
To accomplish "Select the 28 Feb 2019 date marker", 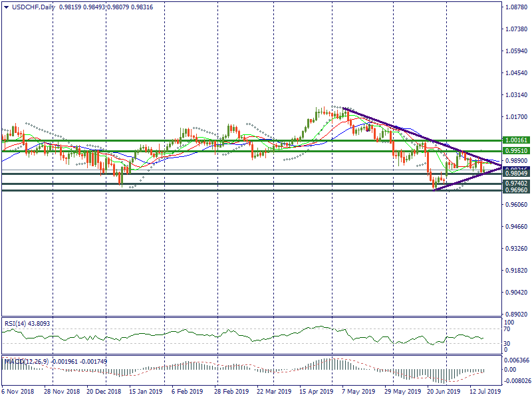I will click(x=232, y=392).
